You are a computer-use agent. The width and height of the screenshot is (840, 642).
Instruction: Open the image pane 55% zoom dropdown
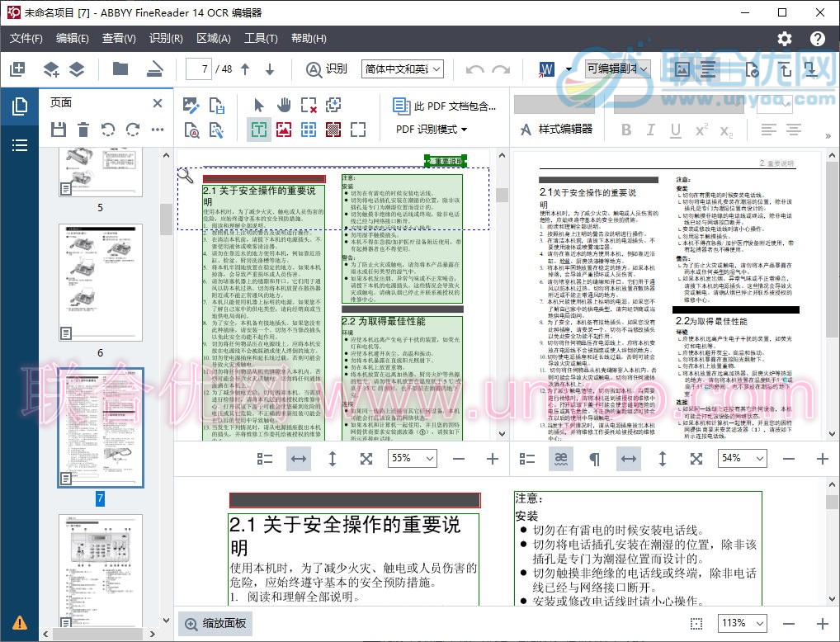(x=412, y=459)
